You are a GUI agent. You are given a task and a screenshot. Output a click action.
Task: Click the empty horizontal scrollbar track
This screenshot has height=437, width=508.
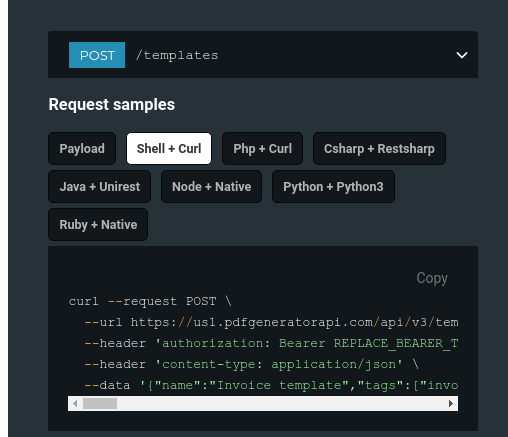click(x=280, y=404)
